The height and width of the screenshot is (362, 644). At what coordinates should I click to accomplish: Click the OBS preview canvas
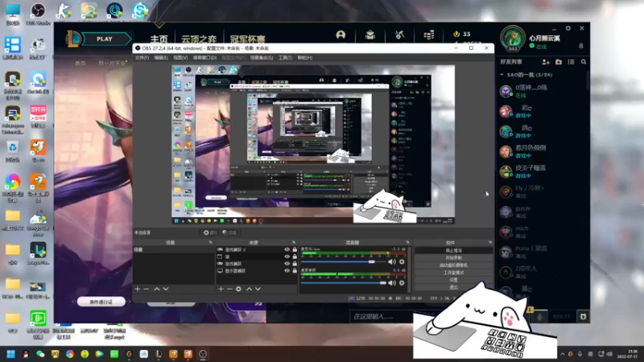tap(313, 145)
